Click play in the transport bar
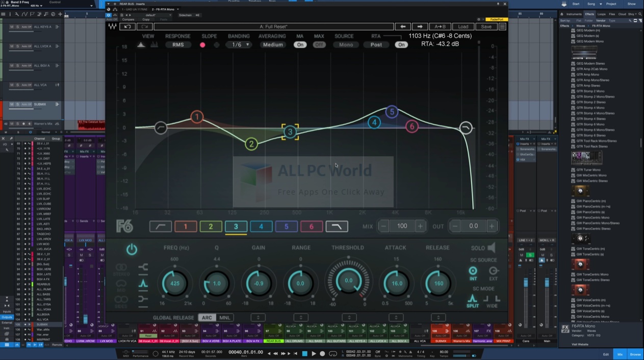Screen dimensions: 644x360 click(314, 353)
